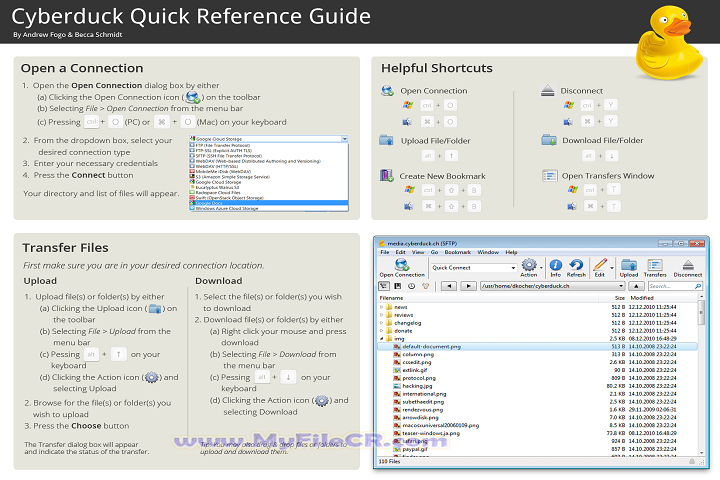Click Create New Bookmark icon under Helpful Shortcuts
The height and width of the screenshot is (480, 720).
[x=387, y=175]
